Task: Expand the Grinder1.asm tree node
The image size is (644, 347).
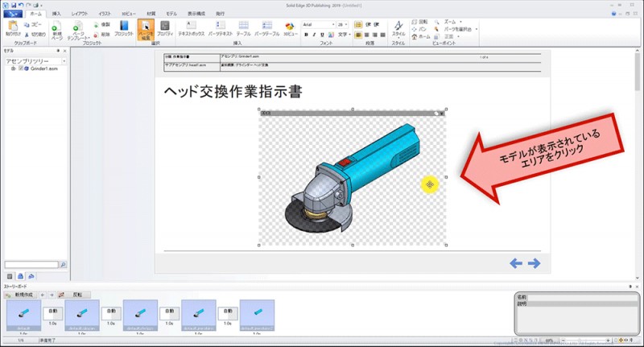Action: [x=13, y=69]
